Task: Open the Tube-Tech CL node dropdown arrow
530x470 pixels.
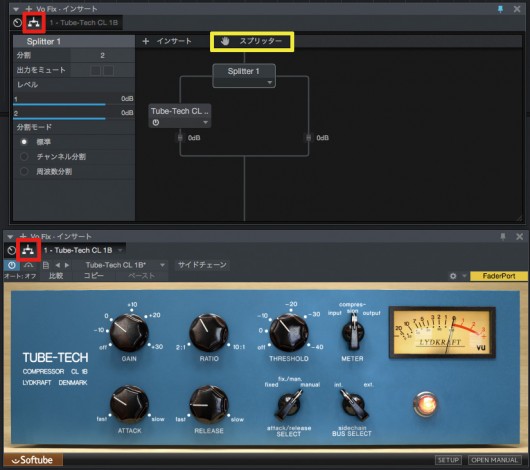Action: click(205, 122)
